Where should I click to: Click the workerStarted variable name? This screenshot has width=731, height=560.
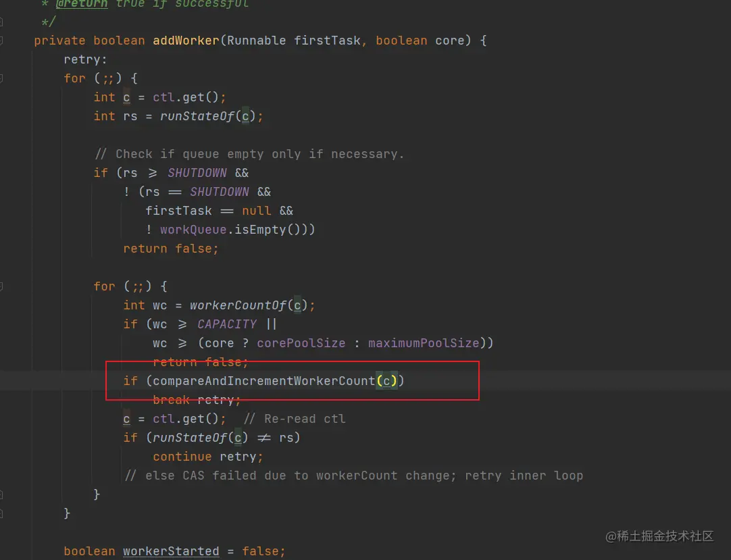171,551
